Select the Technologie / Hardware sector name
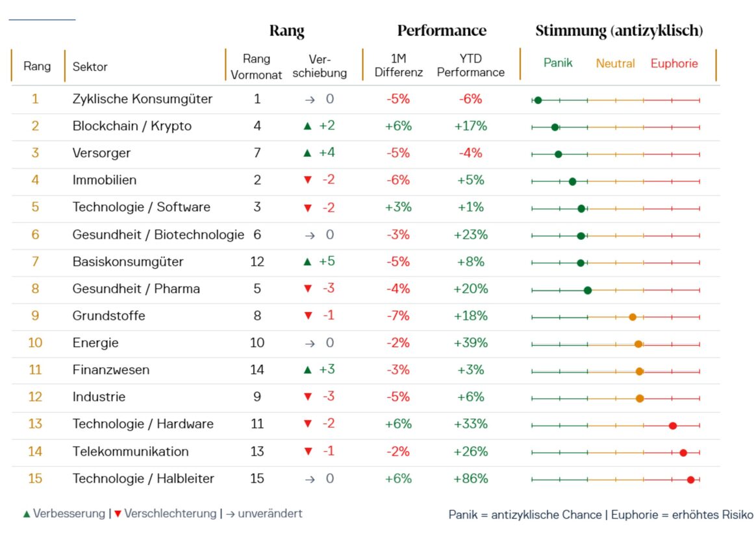The width and height of the screenshot is (756, 546). [143, 424]
